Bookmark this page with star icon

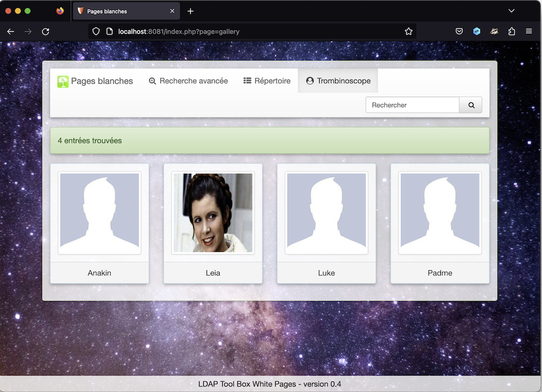[409, 31]
